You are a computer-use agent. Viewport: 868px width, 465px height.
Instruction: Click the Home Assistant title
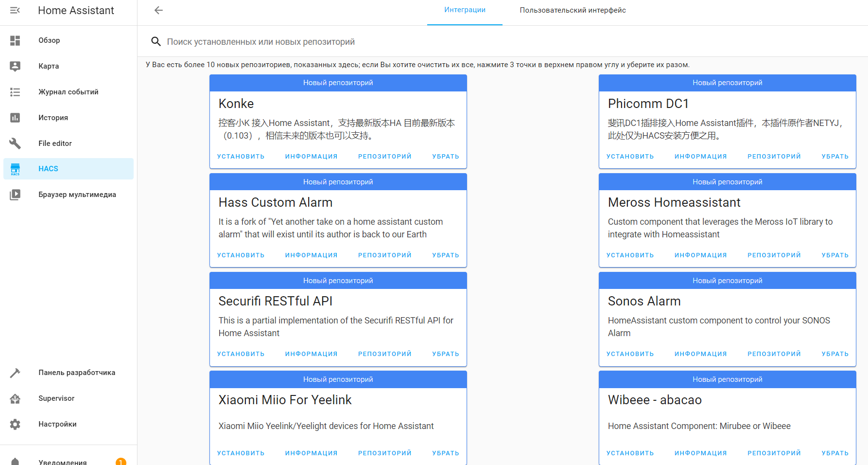(x=76, y=10)
